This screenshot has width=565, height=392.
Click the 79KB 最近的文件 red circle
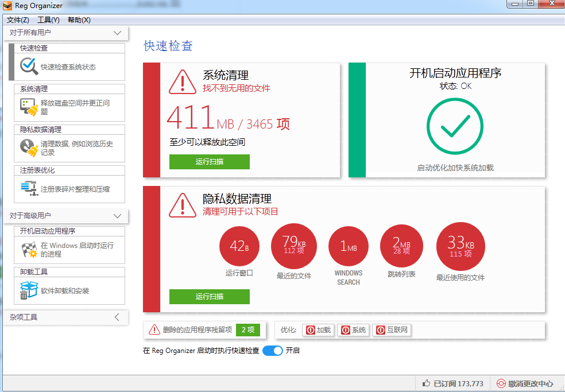pyautogui.click(x=293, y=246)
